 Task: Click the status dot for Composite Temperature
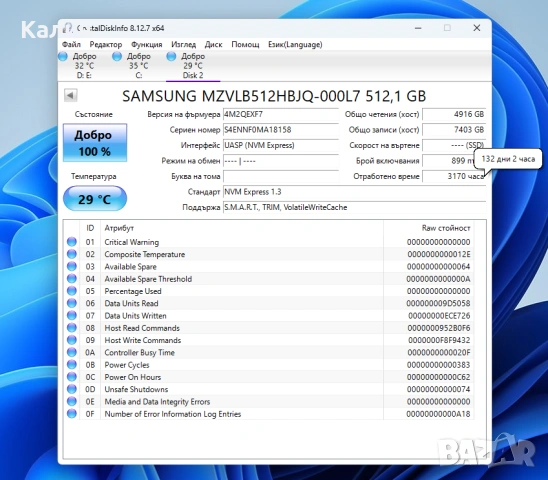coord(72,254)
